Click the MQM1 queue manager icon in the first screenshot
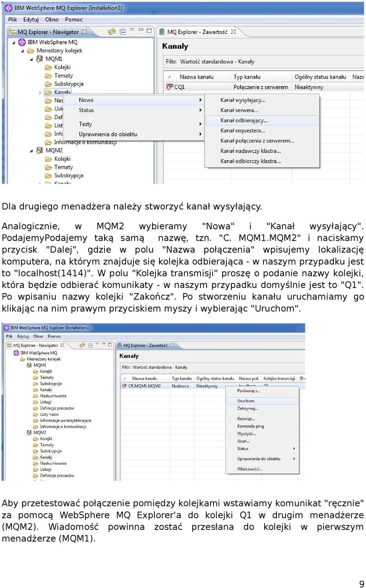Viewport: 366px width, 588px height. (39, 59)
